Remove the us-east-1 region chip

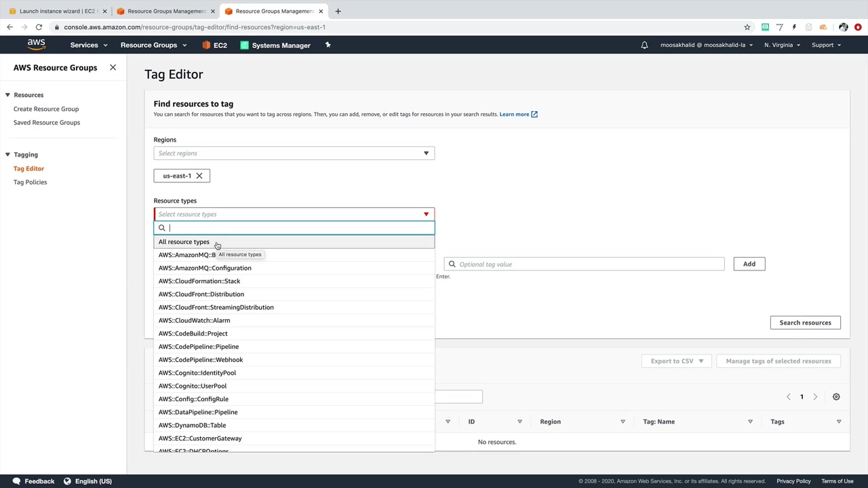(x=199, y=176)
